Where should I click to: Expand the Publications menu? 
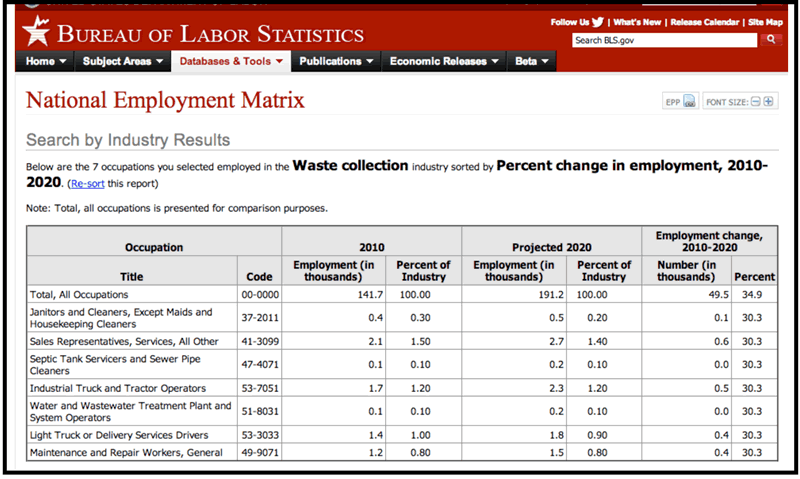pos(336,61)
